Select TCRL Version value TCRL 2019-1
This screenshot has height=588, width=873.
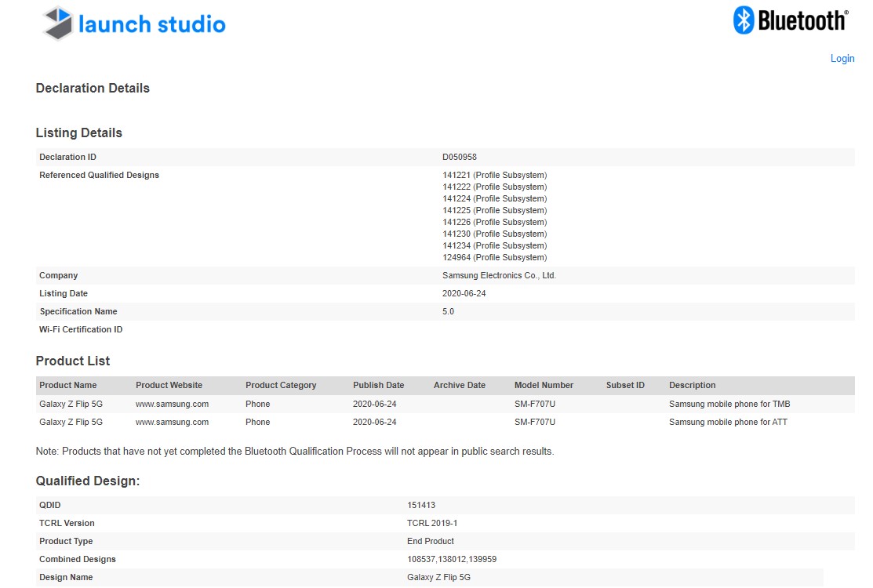coord(432,523)
